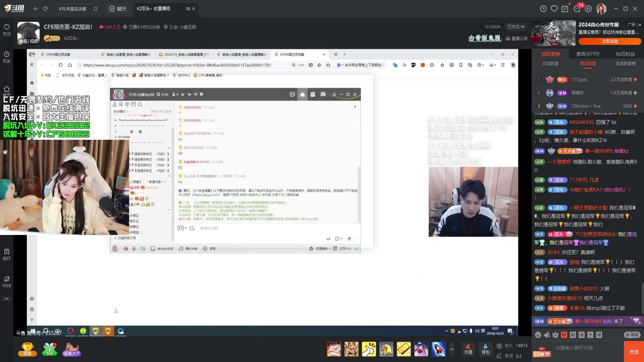Screen dimensions: 644x362
Task: Open 背包 backpack
Action: 485,349
